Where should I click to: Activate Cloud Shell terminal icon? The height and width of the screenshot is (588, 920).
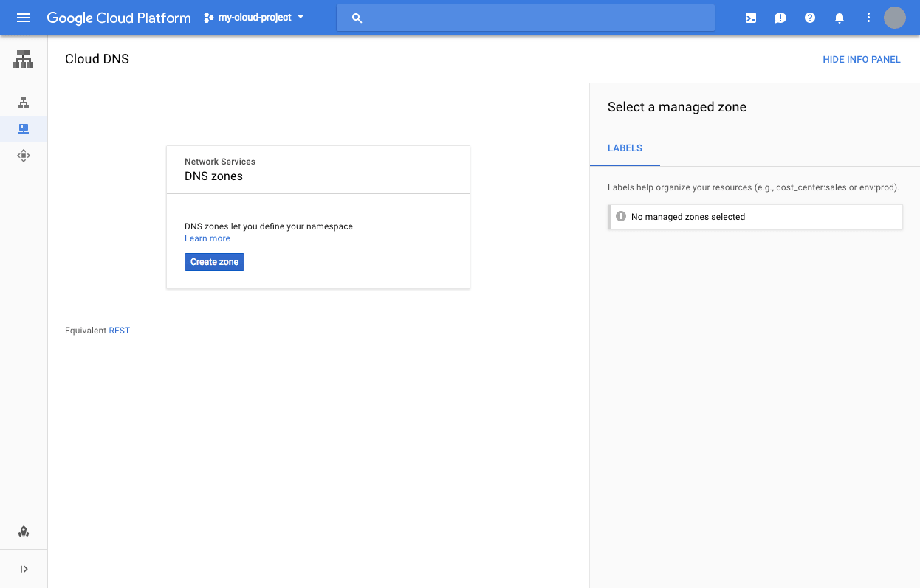751,18
